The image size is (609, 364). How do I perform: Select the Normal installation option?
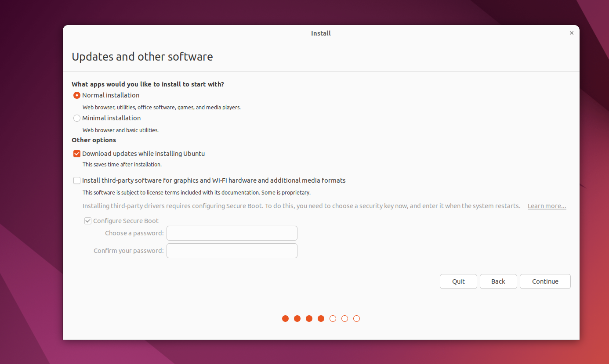tap(77, 95)
